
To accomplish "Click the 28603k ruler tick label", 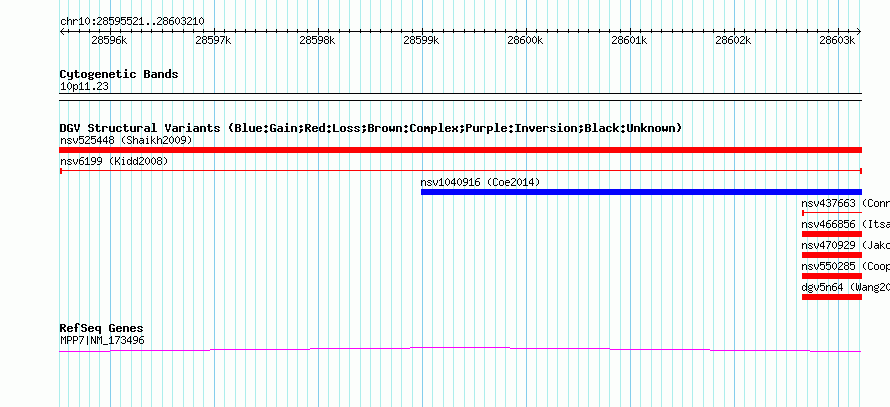I will [x=837, y=40].
